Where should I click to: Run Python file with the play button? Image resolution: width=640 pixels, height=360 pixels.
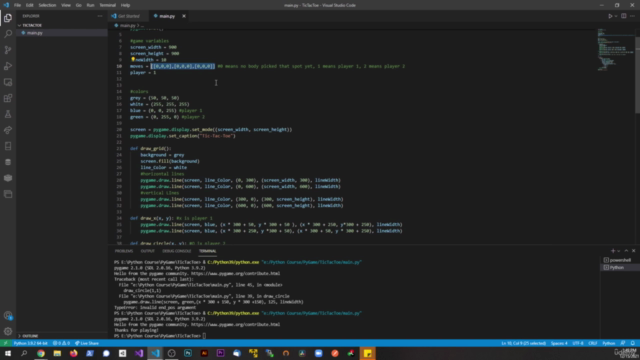click(610, 16)
